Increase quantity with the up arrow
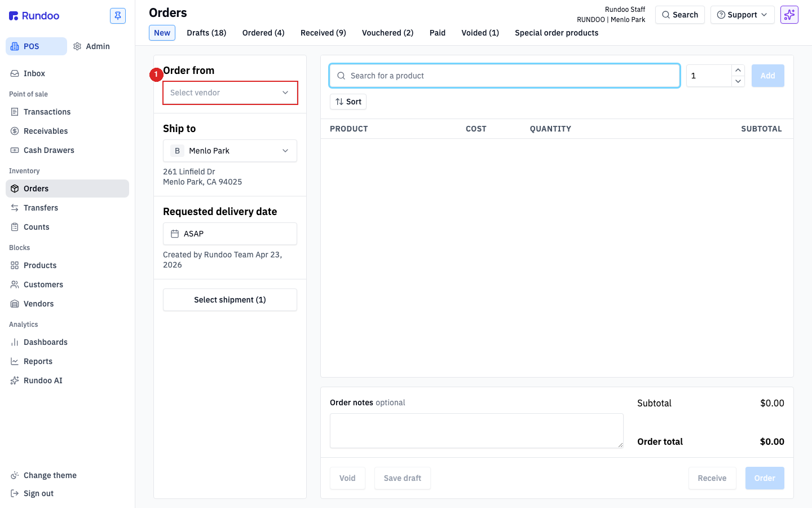 click(738, 70)
